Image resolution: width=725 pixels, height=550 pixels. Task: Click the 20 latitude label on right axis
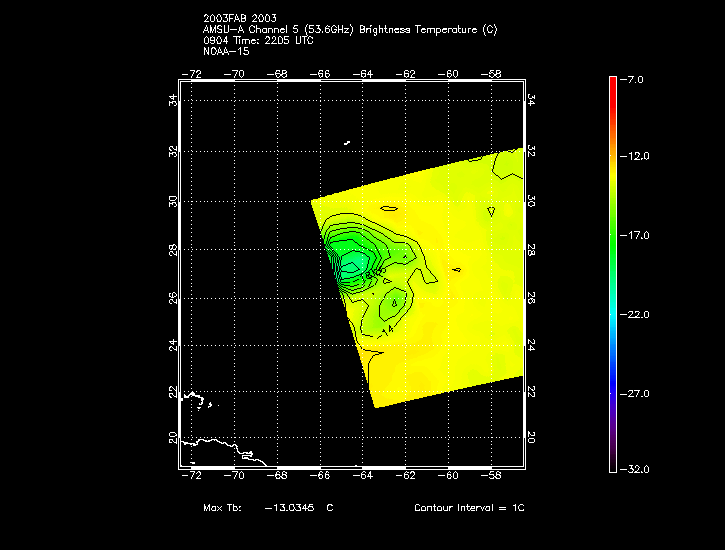[x=531, y=438]
